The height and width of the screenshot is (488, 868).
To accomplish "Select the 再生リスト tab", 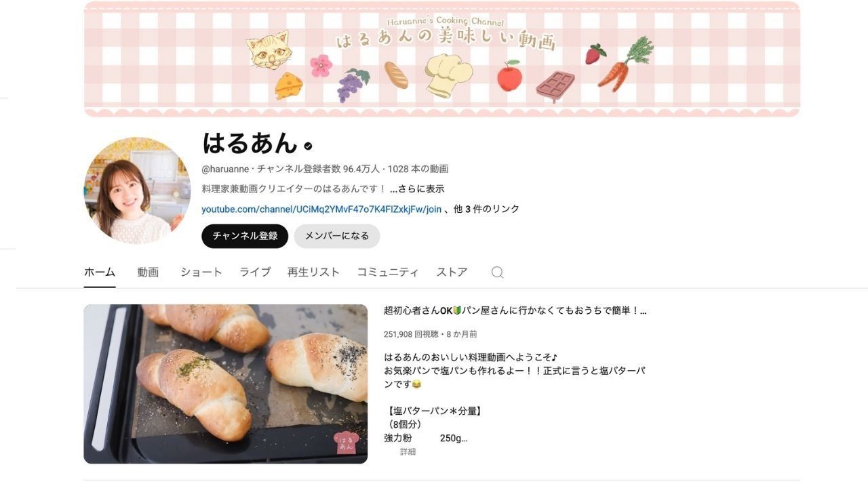I will [313, 272].
